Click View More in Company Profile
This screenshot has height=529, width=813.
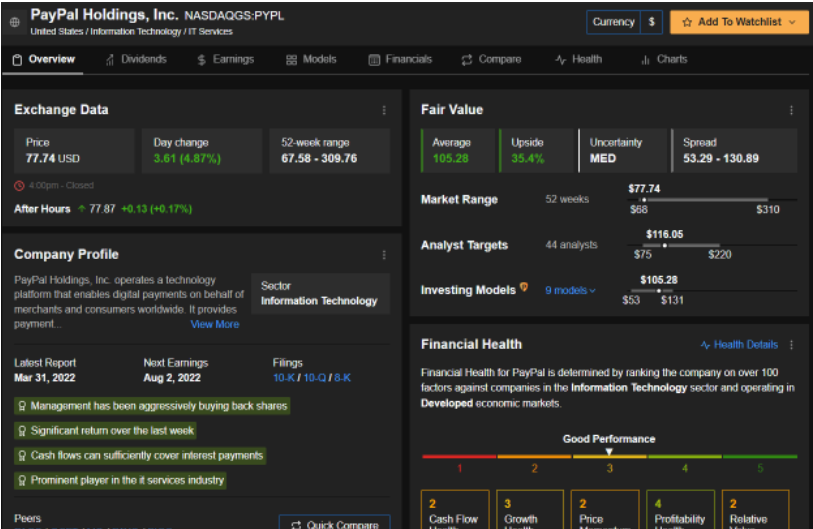tap(215, 324)
